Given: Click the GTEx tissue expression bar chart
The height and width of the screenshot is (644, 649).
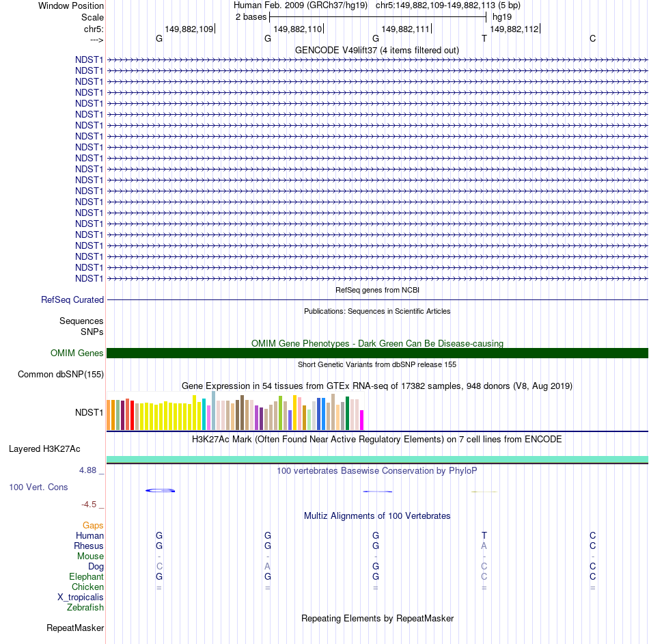Looking at the screenshot, I should click(235, 412).
